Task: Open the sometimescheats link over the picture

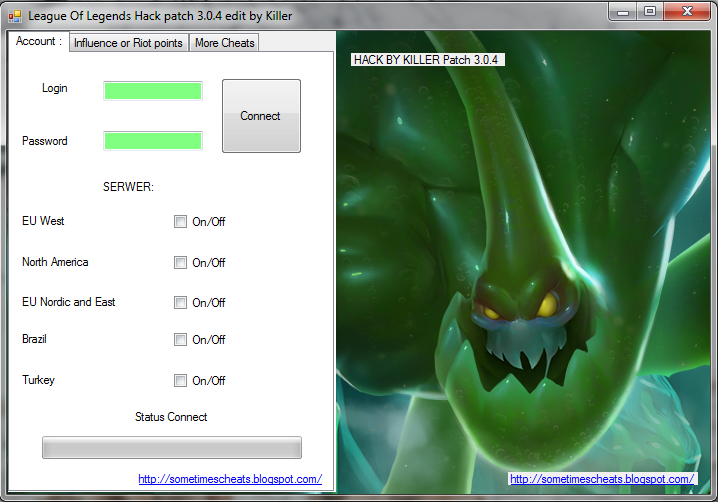Action: click(x=603, y=479)
